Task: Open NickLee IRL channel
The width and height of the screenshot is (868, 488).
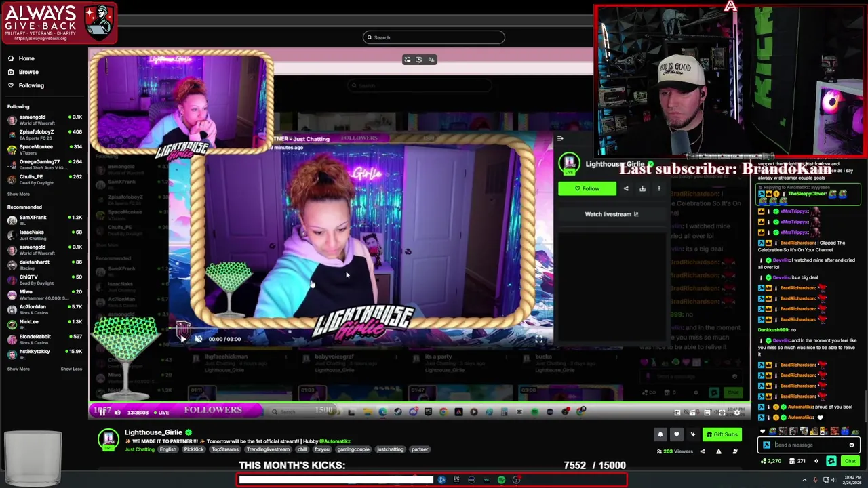Action: 44,325
